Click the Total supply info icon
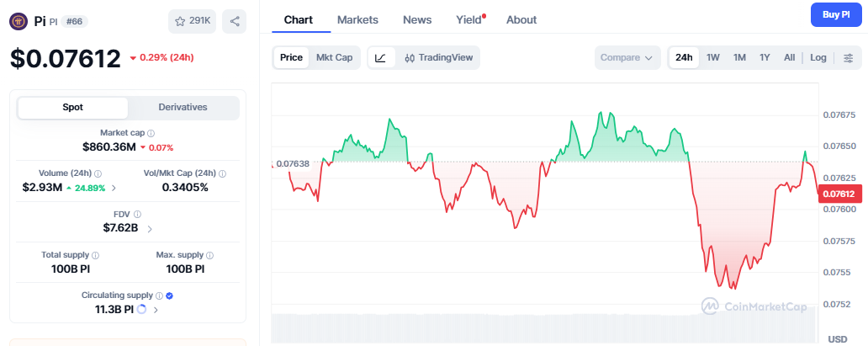The image size is (868, 346). coord(95,255)
